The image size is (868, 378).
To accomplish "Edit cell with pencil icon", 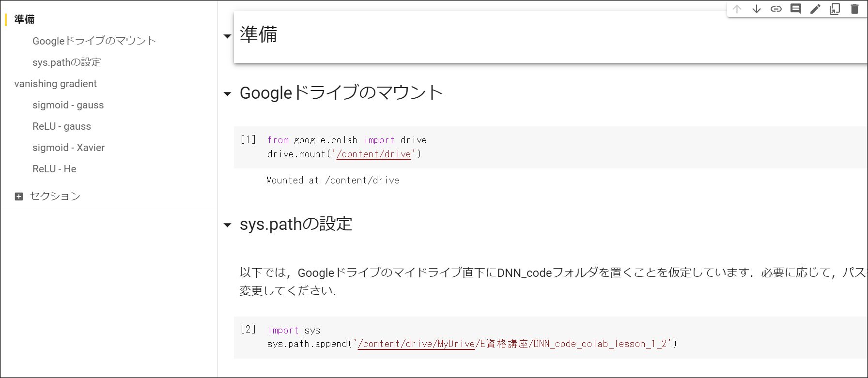I will (x=815, y=9).
